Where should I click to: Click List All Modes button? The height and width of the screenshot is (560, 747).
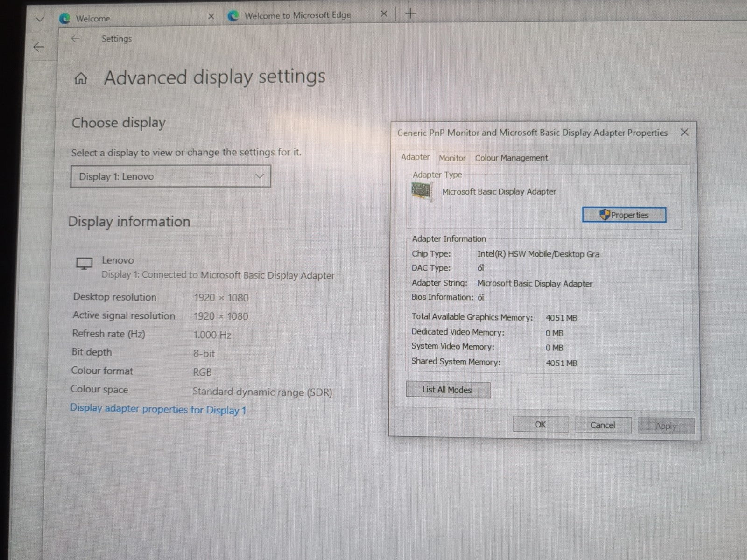tap(448, 390)
